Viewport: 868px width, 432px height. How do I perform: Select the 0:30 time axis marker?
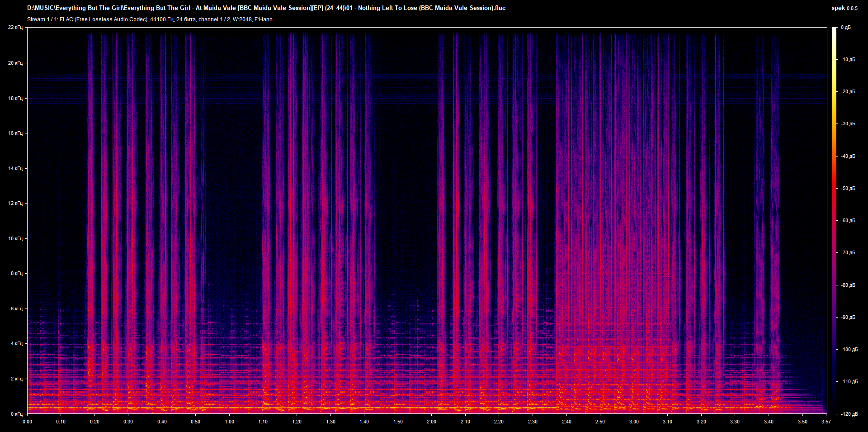tap(128, 422)
